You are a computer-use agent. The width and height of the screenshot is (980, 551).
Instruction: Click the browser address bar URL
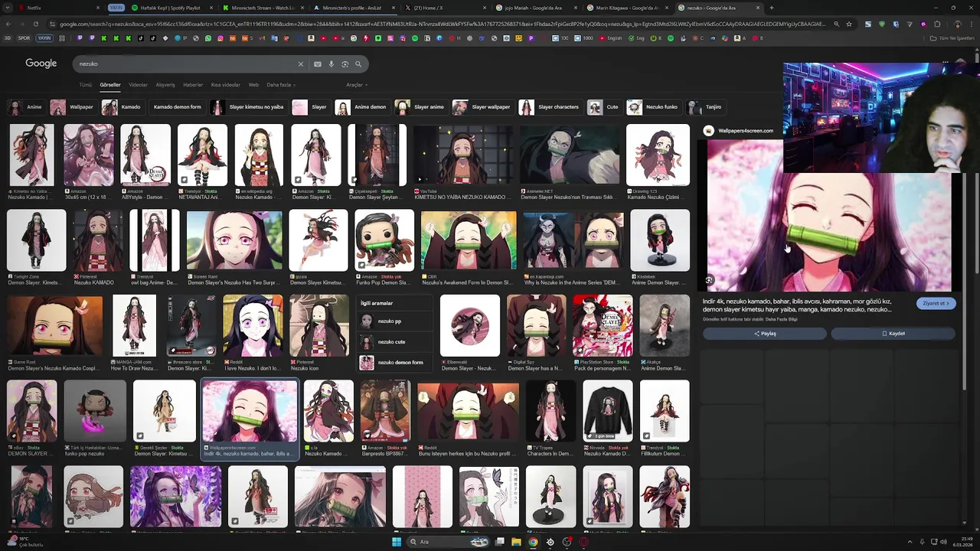443,24
